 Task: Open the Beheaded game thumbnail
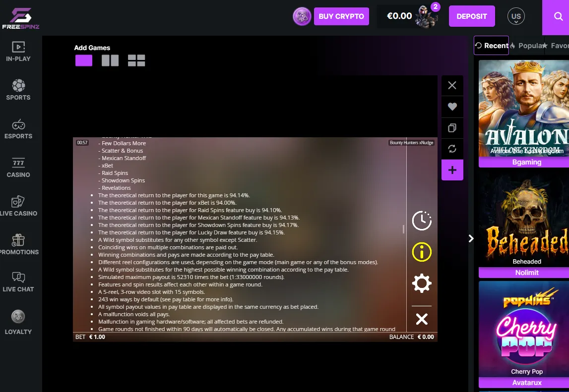pos(524,219)
